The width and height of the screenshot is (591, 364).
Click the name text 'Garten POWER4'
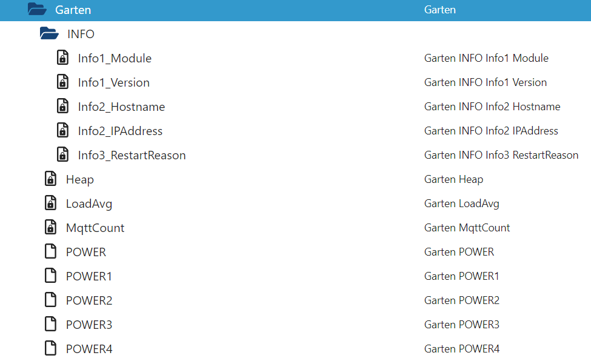[x=462, y=349]
